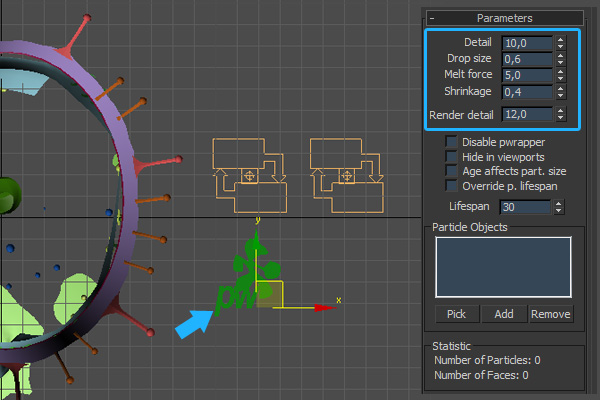Click the Drop size input field
Screen dimensions: 600x400
pos(526,59)
